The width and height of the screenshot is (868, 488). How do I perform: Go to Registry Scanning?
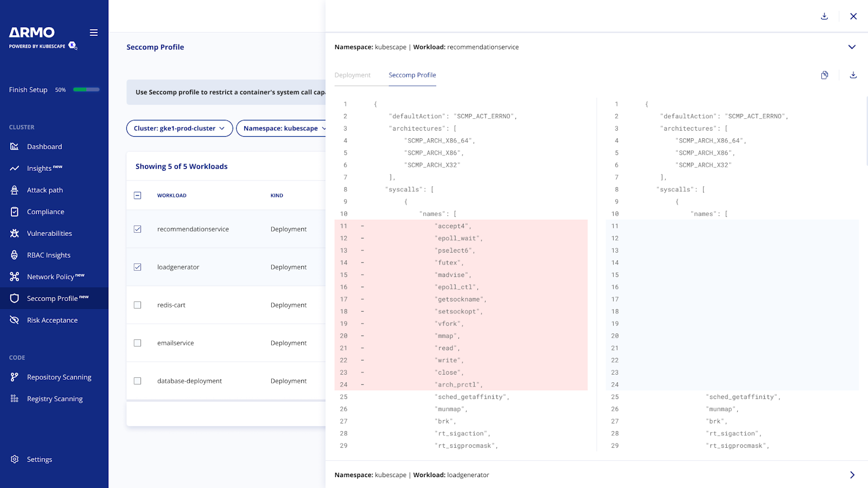pyautogui.click(x=55, y=399)
